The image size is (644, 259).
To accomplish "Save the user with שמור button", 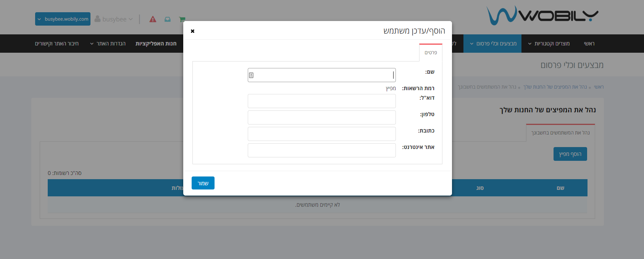I will pos(203,183).
